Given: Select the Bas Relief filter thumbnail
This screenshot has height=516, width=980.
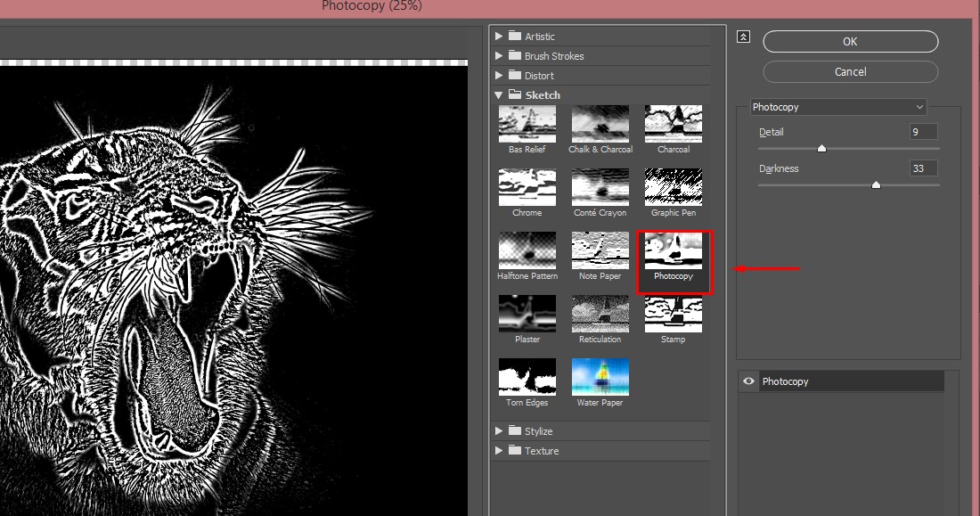Looking at the screenshot, I should click(x=527, y=124).
